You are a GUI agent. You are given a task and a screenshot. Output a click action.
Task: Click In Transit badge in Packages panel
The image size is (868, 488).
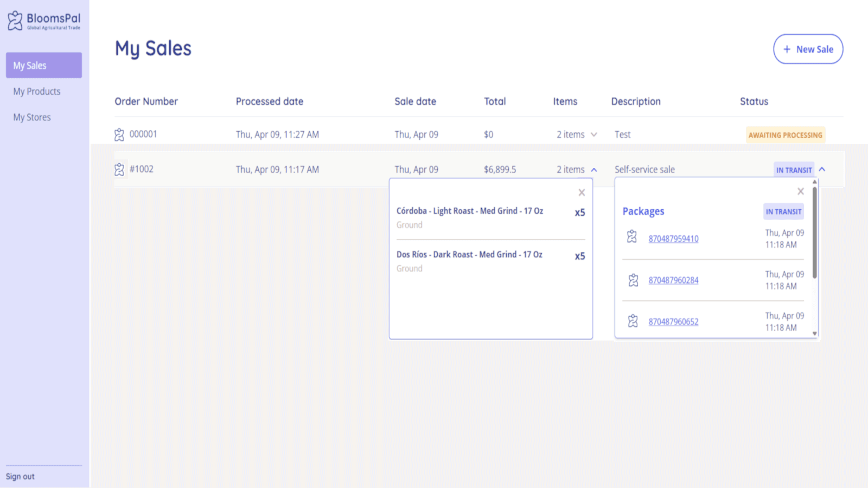click(783, 211)
